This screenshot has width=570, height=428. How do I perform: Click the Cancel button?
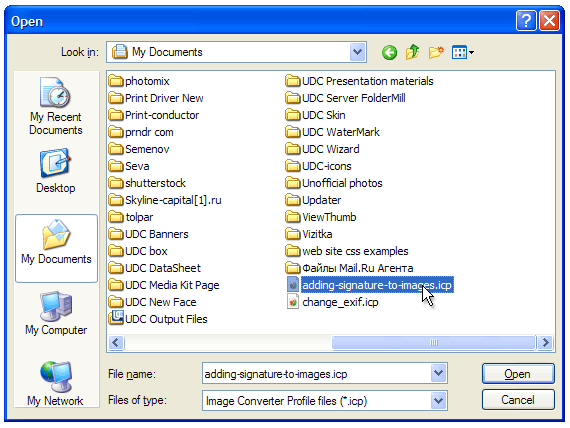tap(518, 400)
